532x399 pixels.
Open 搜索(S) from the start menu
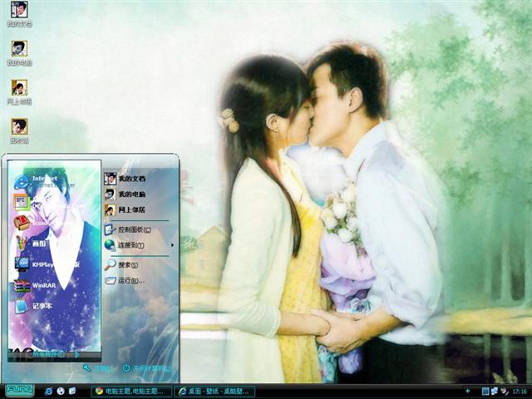[x=121, y=265]
